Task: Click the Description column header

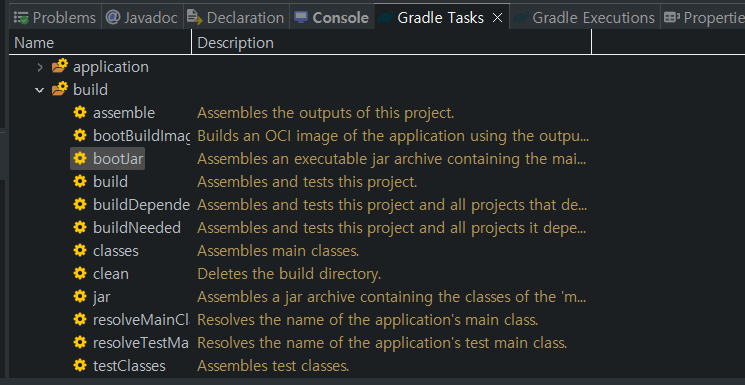Action: pos(392,43)
